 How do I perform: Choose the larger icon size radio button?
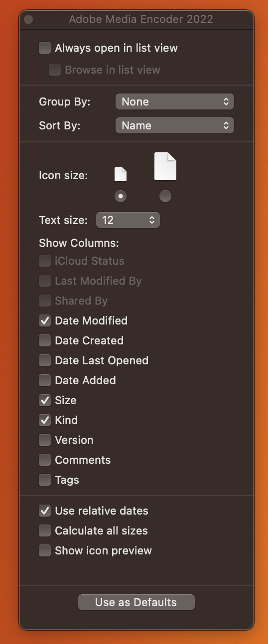click(x=165, y=196)
